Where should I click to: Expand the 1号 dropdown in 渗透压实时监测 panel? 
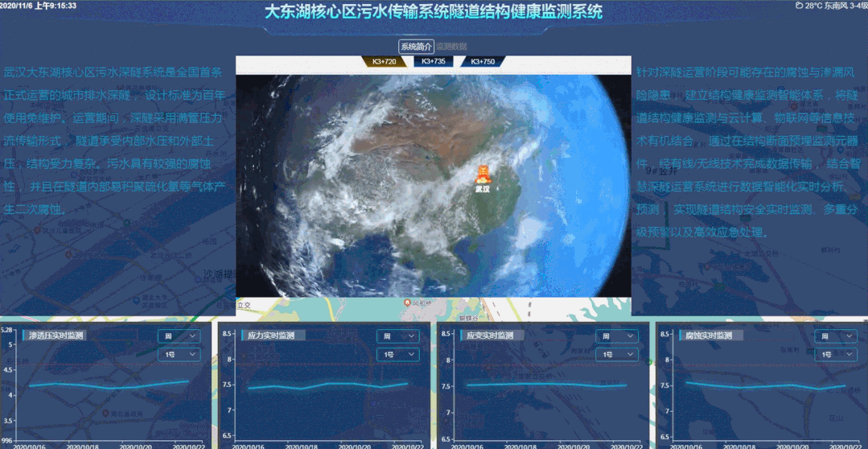pyautogui.click(x=179, y=354)
